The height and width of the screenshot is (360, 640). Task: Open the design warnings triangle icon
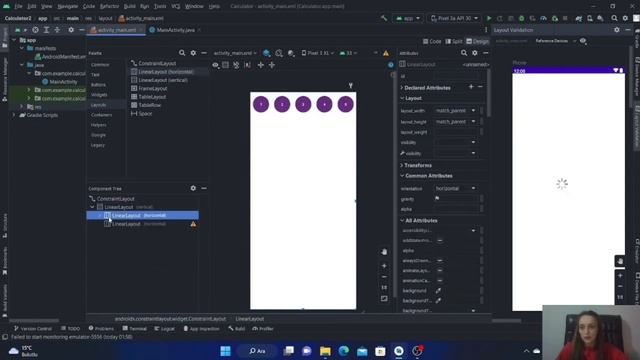[x=386, y=53]
